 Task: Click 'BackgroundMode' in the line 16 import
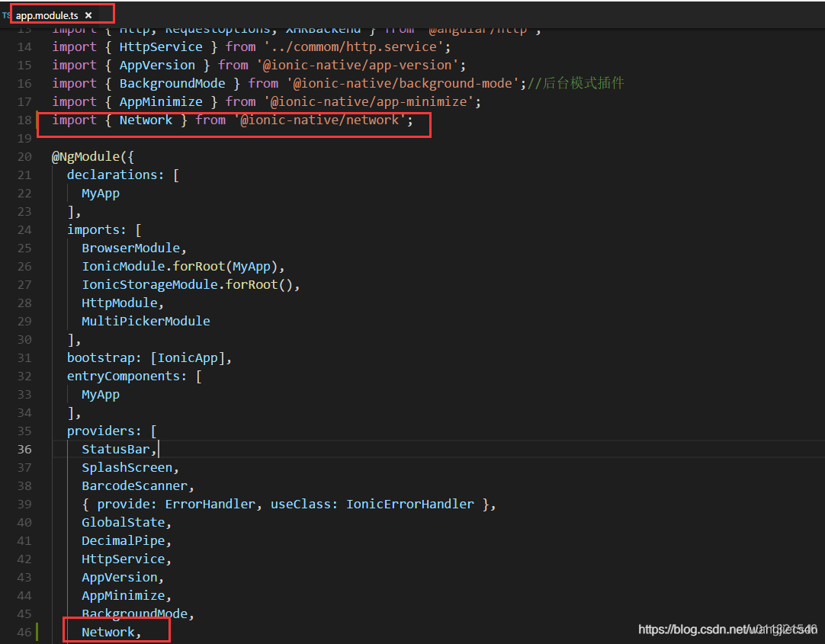tap(172, 84)
